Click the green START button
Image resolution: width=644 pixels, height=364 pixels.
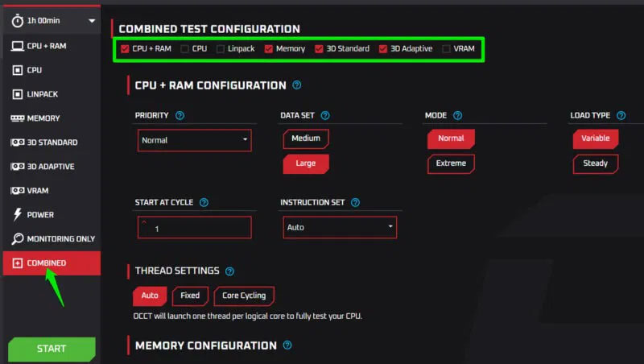point(52,350)
